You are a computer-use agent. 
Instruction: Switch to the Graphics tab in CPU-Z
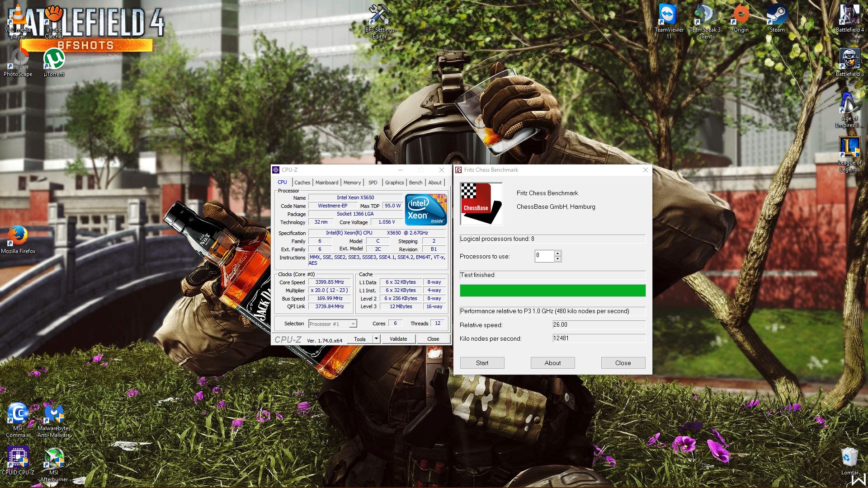(x=394, y=183)
